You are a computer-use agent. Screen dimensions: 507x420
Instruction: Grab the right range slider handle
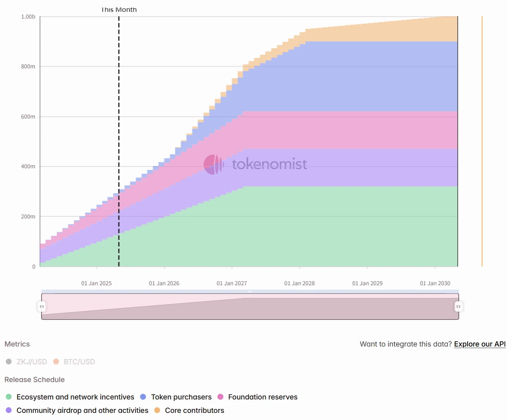458,306
